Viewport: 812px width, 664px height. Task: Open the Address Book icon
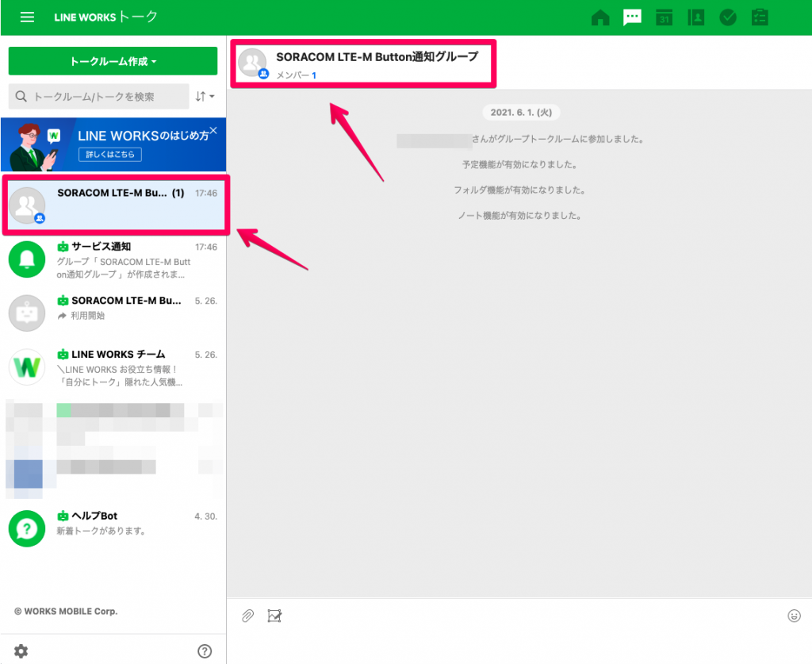point(696,17)
